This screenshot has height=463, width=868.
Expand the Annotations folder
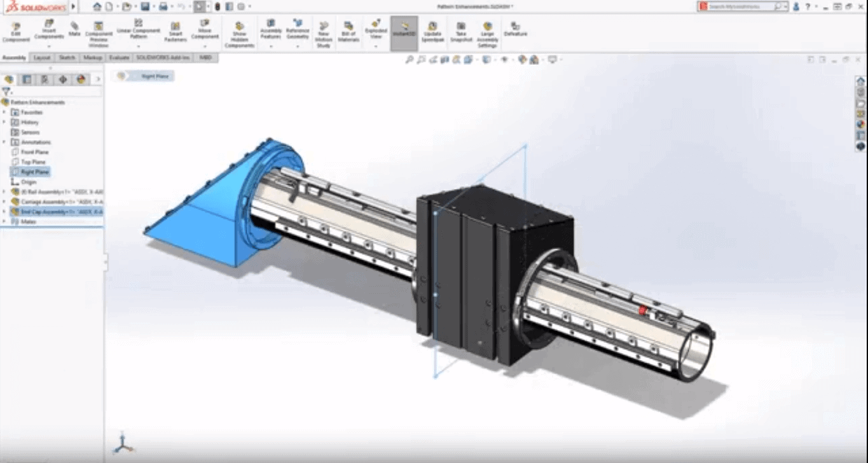coord(4,142)
